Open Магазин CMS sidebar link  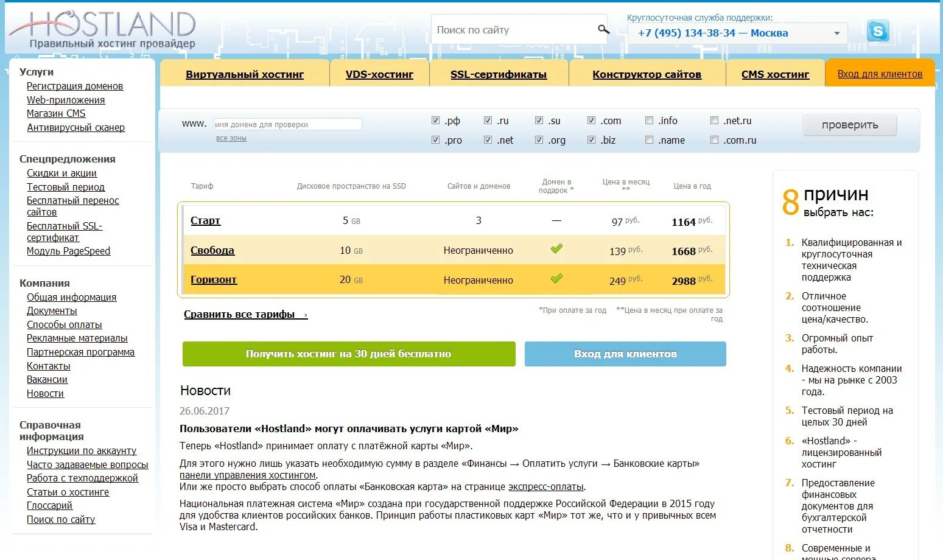pos(56,113)
